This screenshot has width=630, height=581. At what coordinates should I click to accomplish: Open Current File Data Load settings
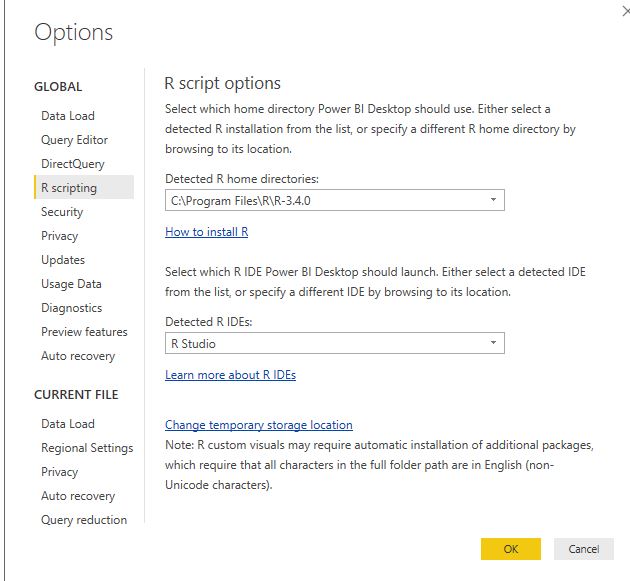pos(68,423)
